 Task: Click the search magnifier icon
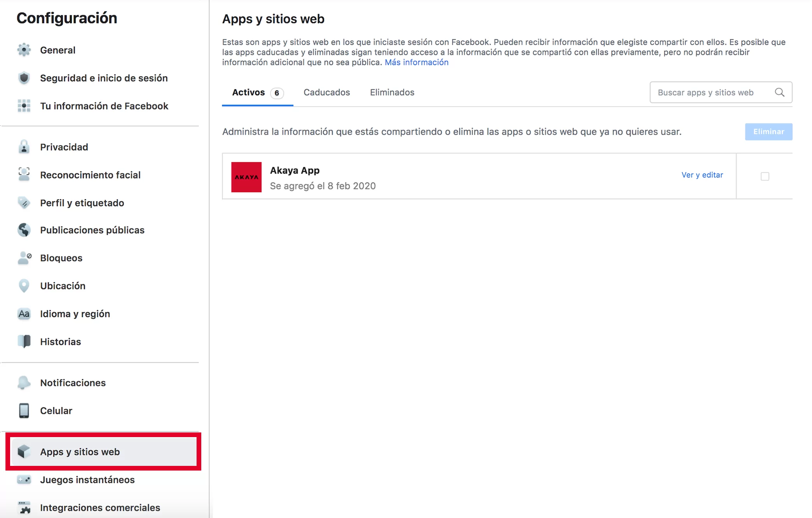(x=779, y=92)
